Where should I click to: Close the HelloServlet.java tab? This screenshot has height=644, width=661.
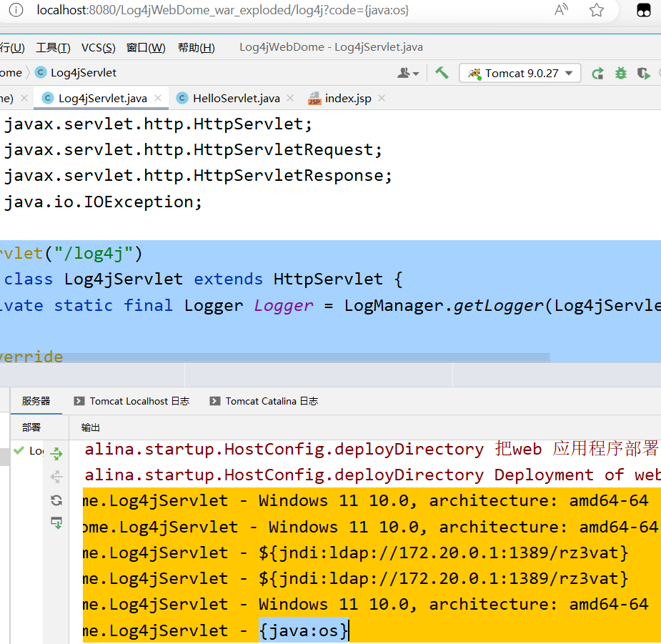click(x=290, y=98)
